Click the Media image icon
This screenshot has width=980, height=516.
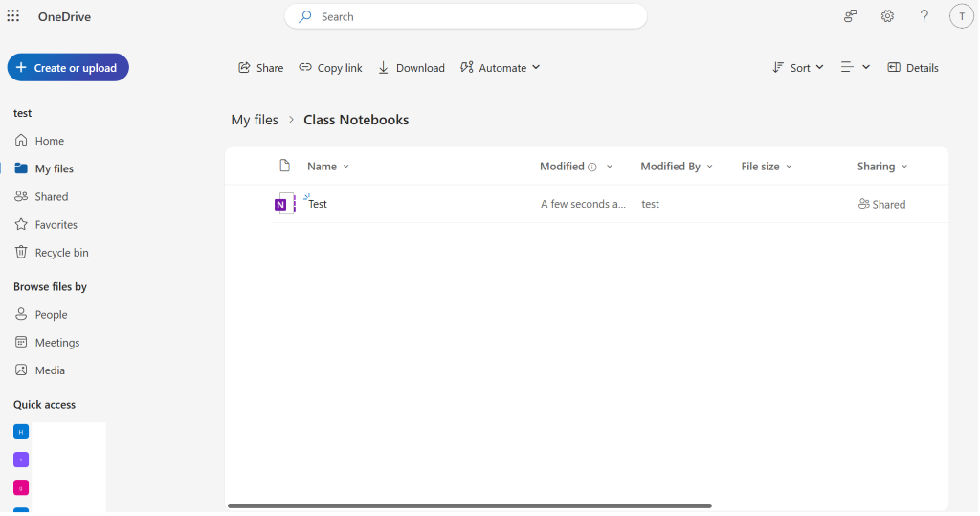pyautogui.click(x=21, y=370)
